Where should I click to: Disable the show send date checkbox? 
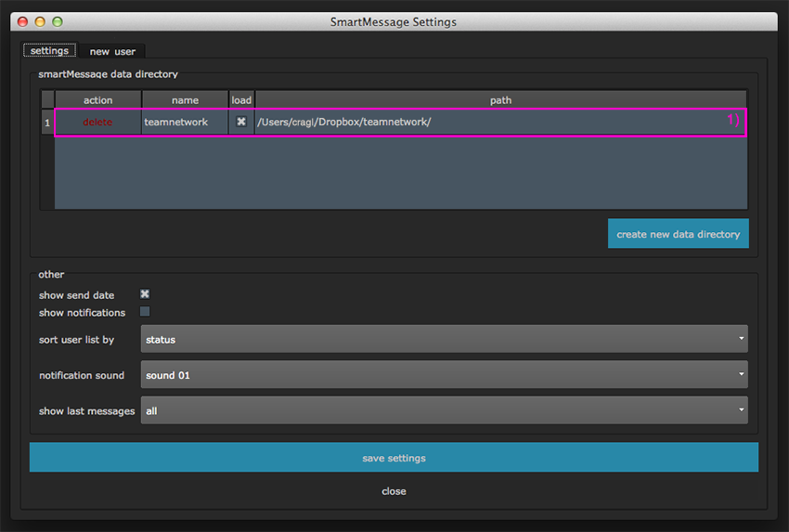145,294
